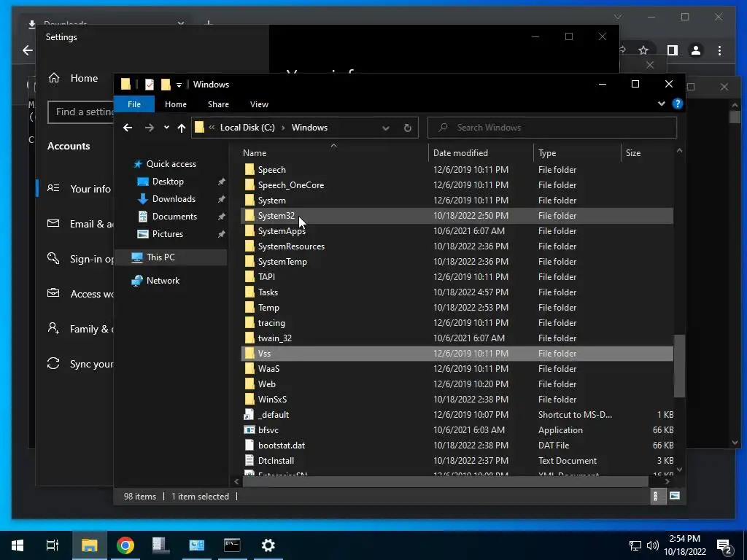The height and width of the screenshot is (560, 747).
Task: Click Find a setting box in Settings
Action: tap(81, 112)
